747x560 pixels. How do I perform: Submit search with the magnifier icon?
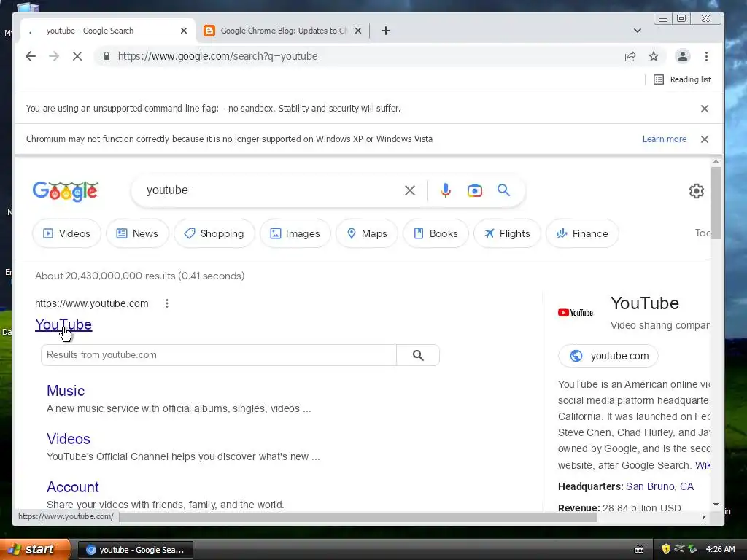(x=503, y=190)
